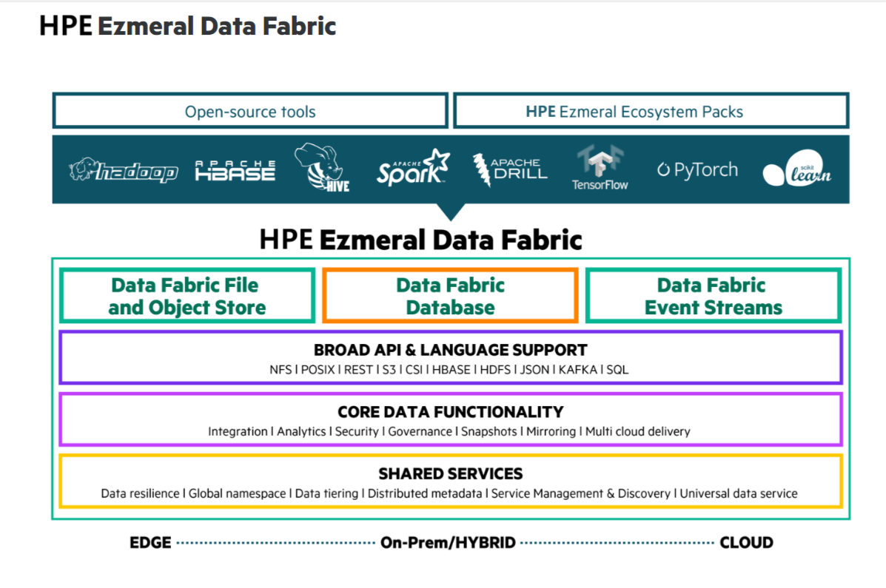This screenshot has width=886, height=588.
Task: Click the Data tiering text
Action: (x=326, y=493)
